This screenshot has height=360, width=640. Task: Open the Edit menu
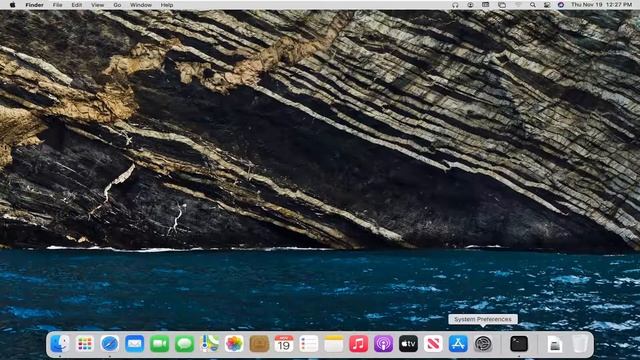pos(77,5)
